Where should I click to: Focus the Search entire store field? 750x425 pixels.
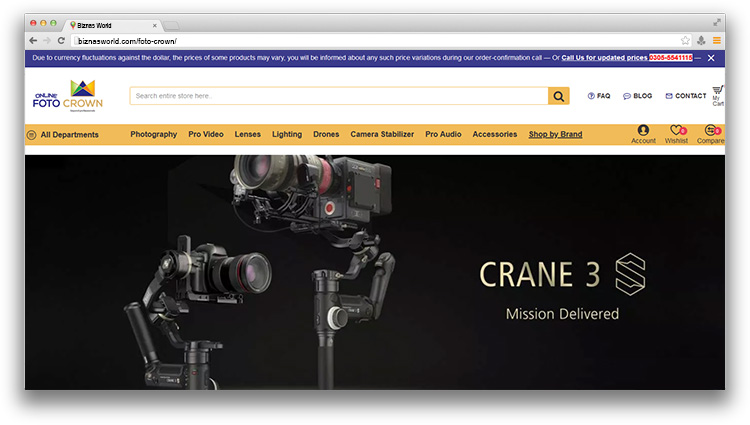338,96
